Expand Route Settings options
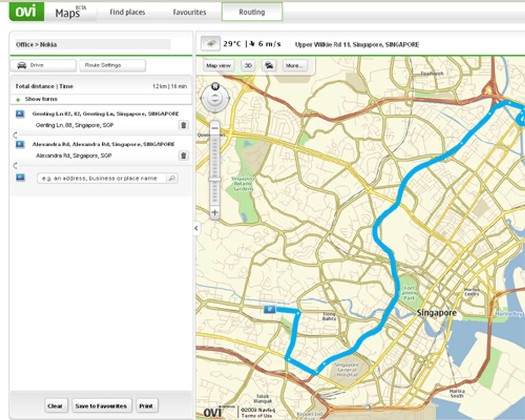The width and height of the screenshot is (525, 420). coord(112,65)
